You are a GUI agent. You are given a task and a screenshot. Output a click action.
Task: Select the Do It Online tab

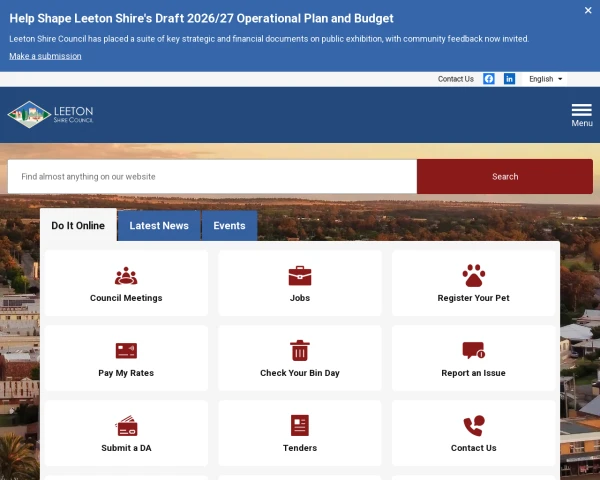[78, 225]
